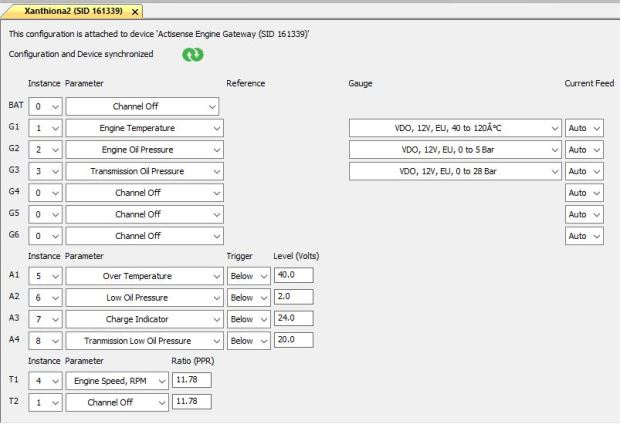Viewport: 620px width, 424px height.
Task: Open G3 Transmission Oil Pressure parameter dropdown
Action: click(142, 171)
